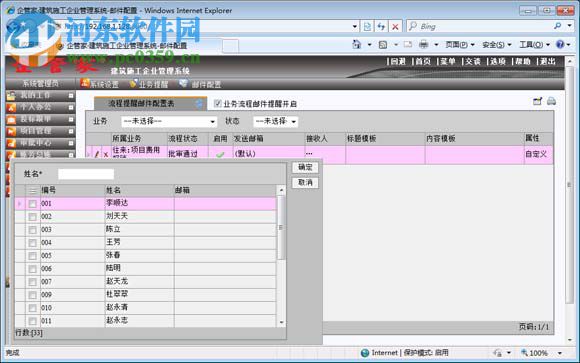This screenshot has height=363, width=580.
Task: Click 退出 in the top navigation
Action: [548, 61]
